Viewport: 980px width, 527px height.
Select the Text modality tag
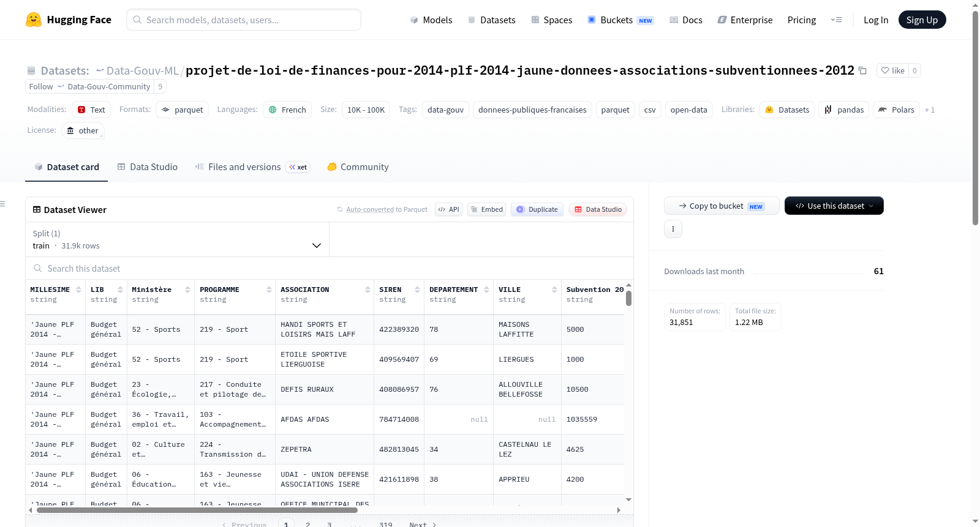tap(91, 110)
